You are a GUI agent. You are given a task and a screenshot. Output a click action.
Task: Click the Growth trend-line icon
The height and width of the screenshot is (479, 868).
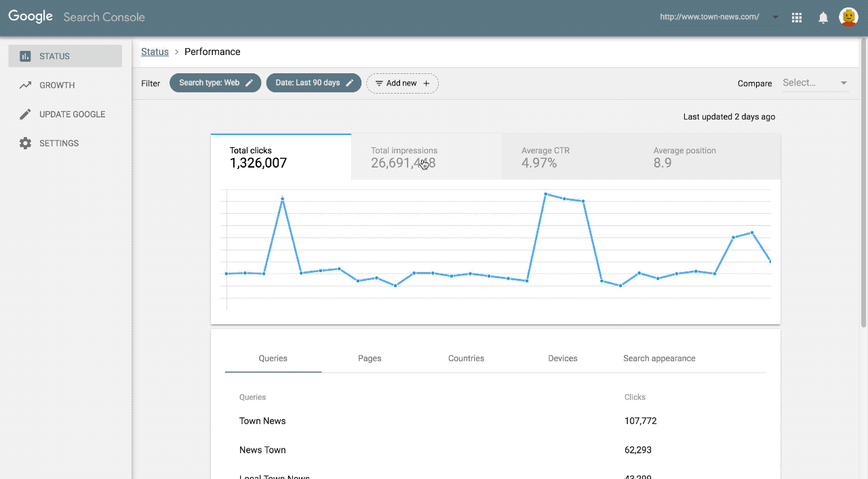25,85
